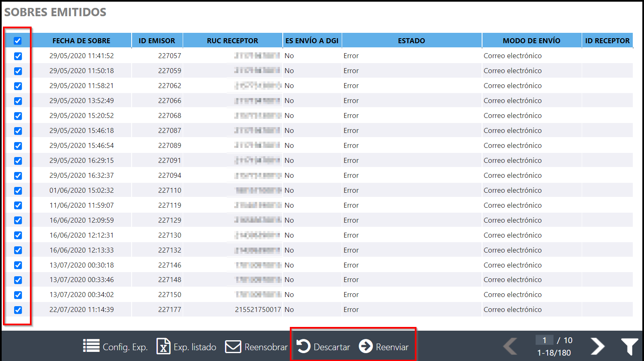This screenshot has width=644, height=361.
Task: Go to previous page arrow
Action: pyautogui.click(x=510, y=346)
